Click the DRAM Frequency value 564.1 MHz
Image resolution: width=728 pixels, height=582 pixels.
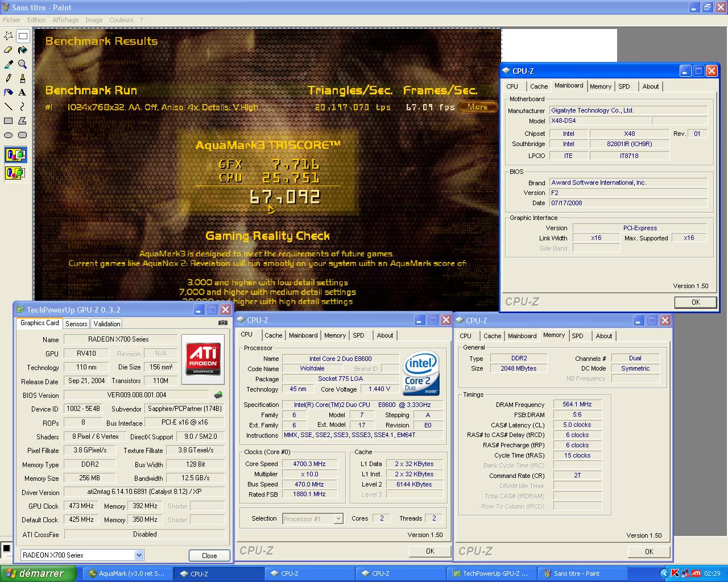[x=577, y=404]
